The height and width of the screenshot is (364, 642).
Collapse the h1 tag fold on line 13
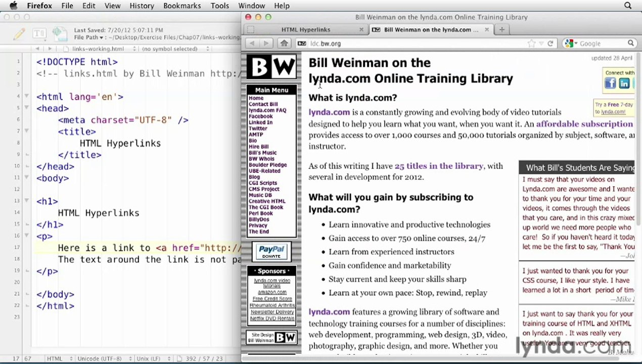(27, 201)
